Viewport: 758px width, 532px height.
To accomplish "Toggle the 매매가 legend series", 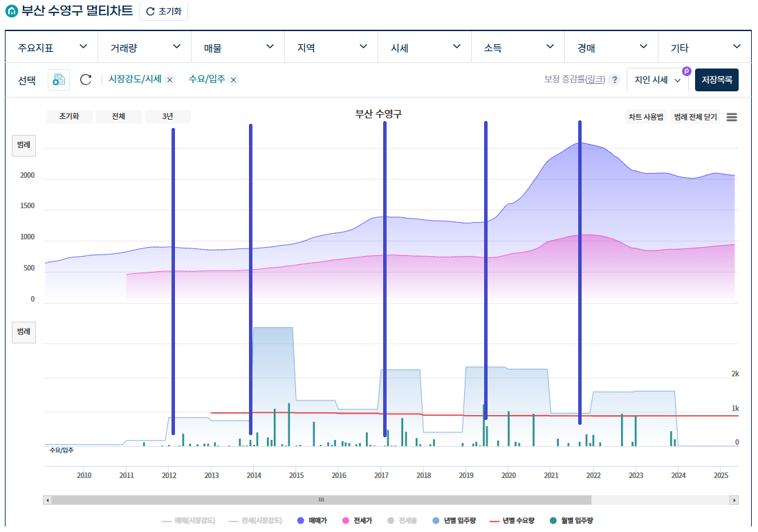I will pyautogui.click(x=313, y=521).
